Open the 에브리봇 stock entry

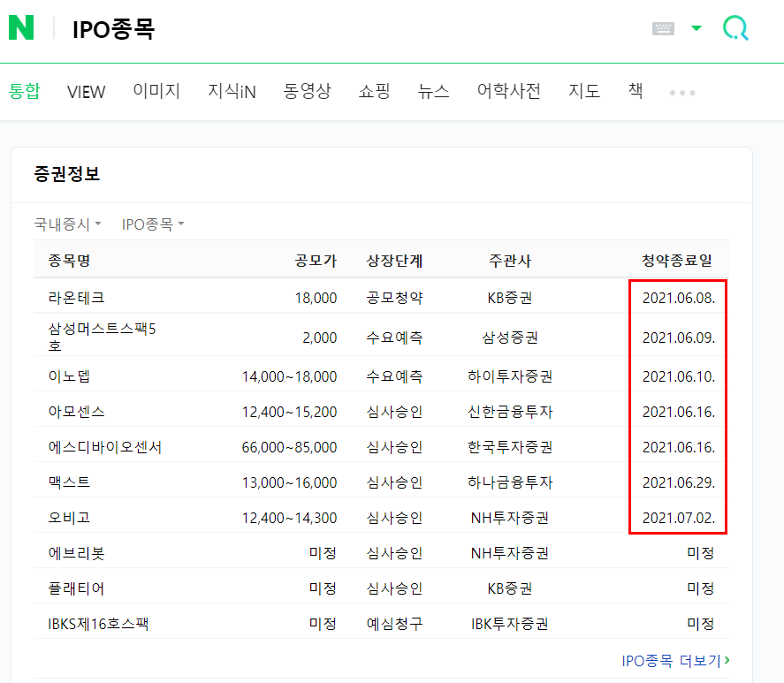point(76,553)
